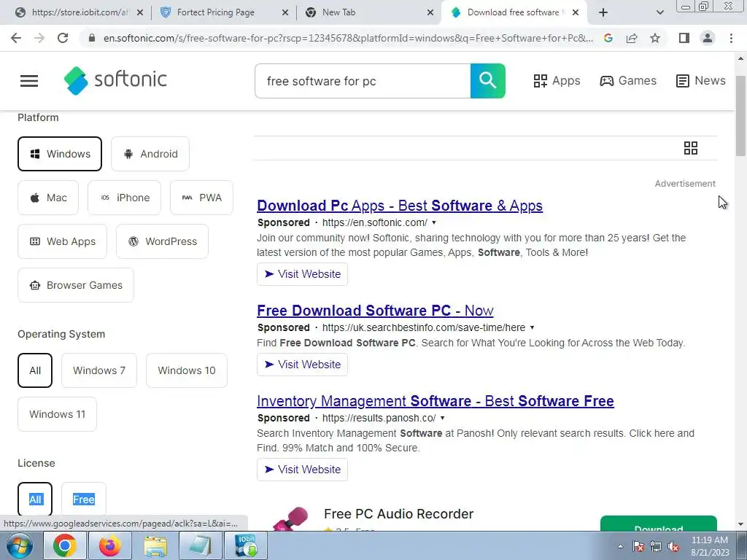The height and width of the screenshot is (560, 747).
Task: Filter by Mac platform
Action: pyautogui.click(x=48, y=198)
